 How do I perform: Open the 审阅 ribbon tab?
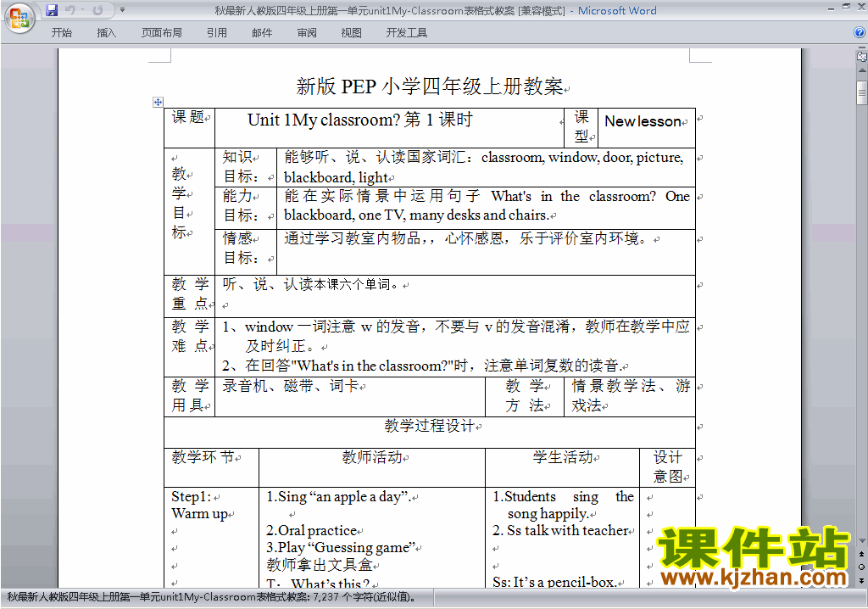(307, 33)
